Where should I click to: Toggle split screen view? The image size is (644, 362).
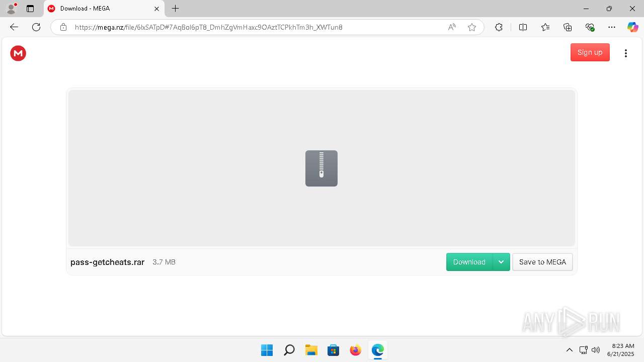click(x=523, y=27)
